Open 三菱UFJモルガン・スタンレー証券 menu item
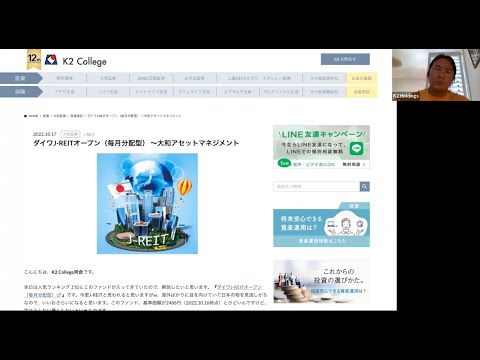 [259, 78]
